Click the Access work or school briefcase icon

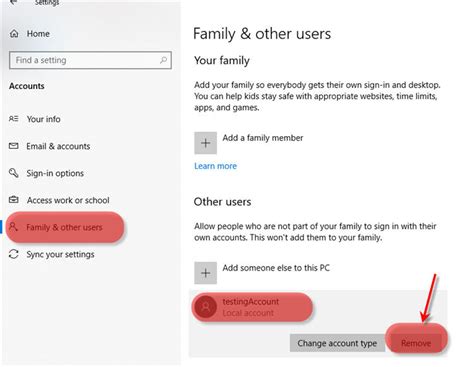tap(14, 200)
